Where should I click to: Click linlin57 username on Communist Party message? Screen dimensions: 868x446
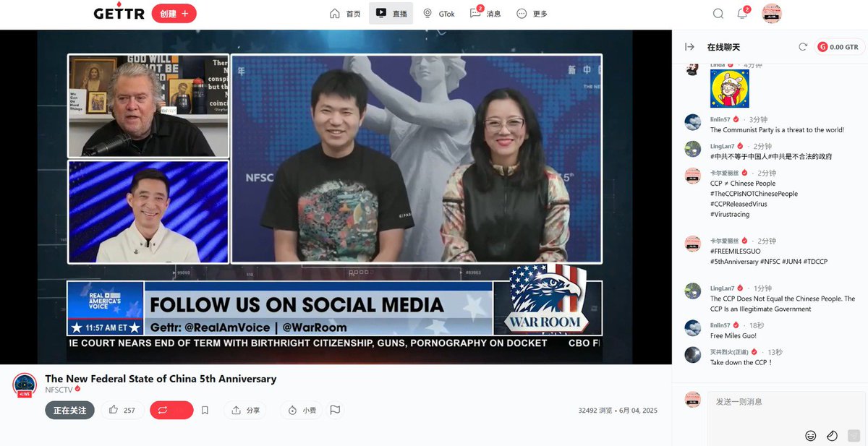click(720, 119)
